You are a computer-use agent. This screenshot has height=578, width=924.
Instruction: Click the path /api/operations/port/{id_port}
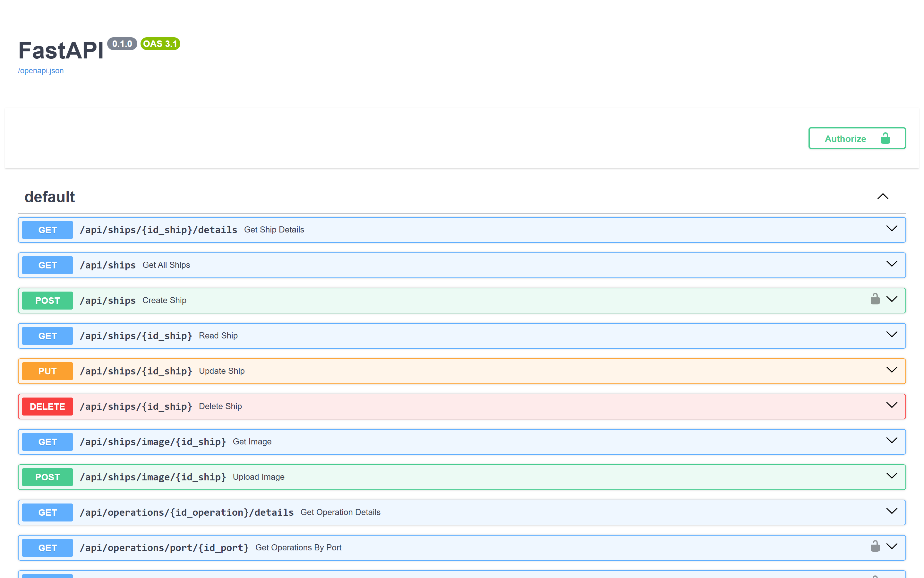click(164, 548)
